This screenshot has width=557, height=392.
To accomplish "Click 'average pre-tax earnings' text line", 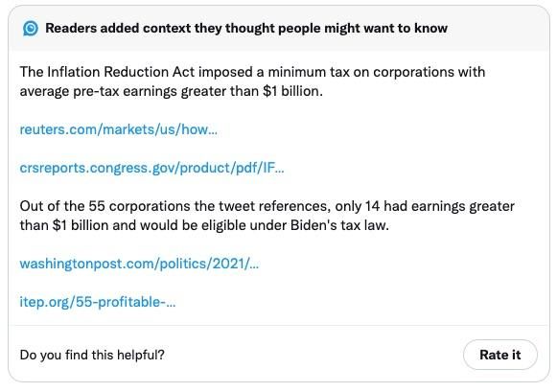I will [x=98, y=92].
